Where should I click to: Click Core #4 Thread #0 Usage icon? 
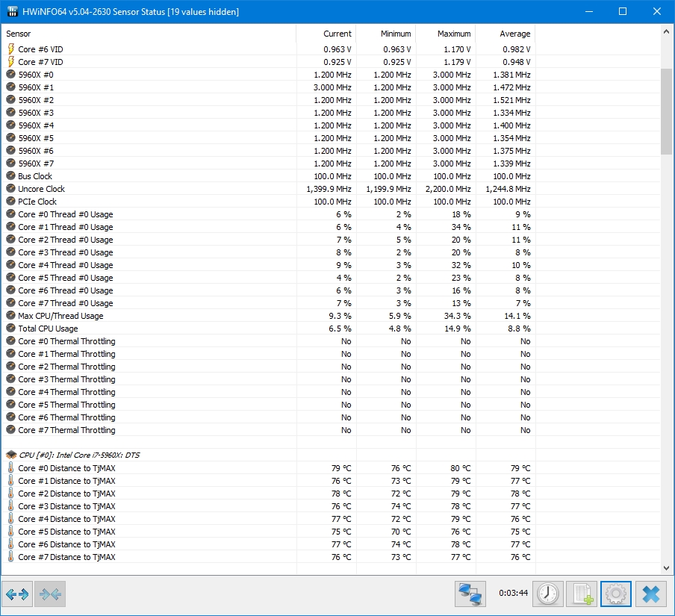coord(11,265)
